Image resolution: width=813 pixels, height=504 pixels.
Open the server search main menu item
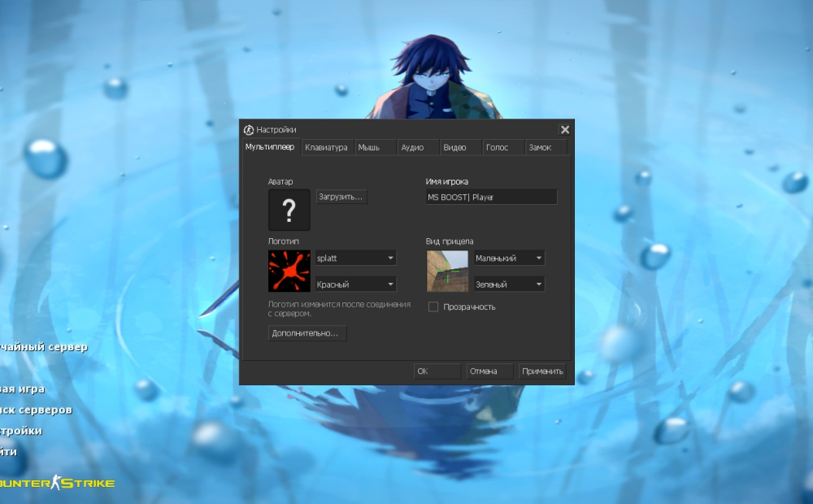36,410
